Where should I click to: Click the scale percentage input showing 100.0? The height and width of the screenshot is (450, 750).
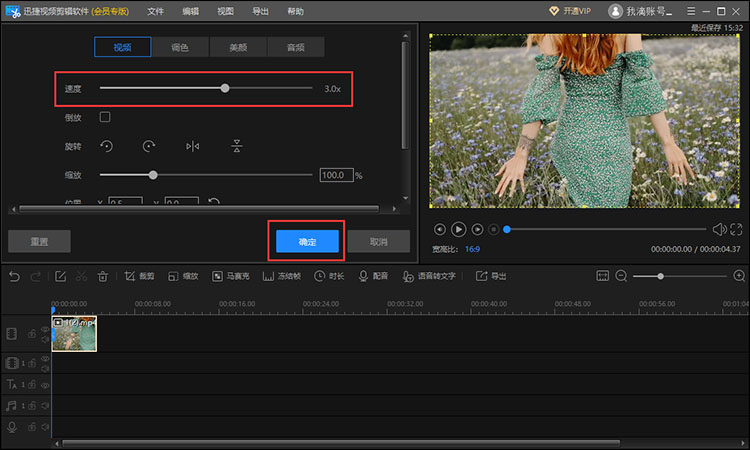coord(336,175)
